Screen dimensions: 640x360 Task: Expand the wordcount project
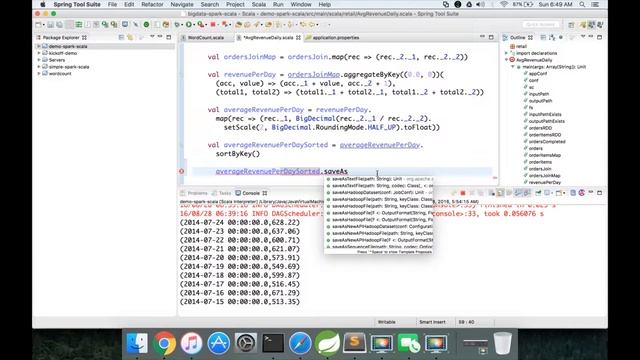[39, 73]
